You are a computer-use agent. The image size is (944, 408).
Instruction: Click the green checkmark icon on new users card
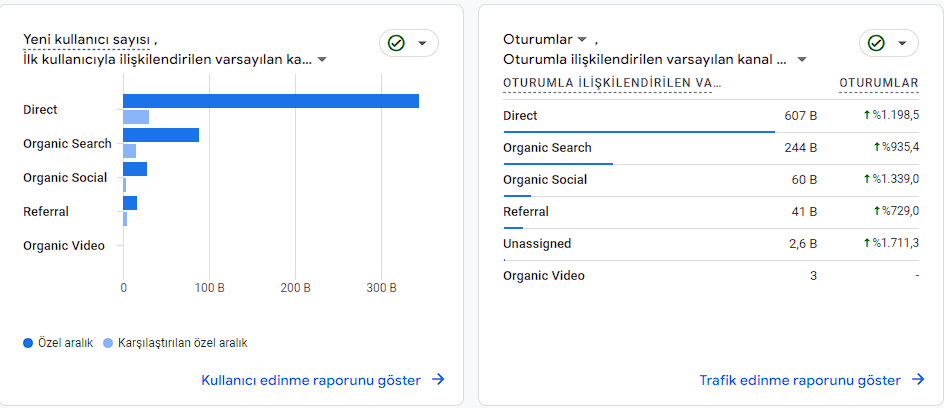396,43
